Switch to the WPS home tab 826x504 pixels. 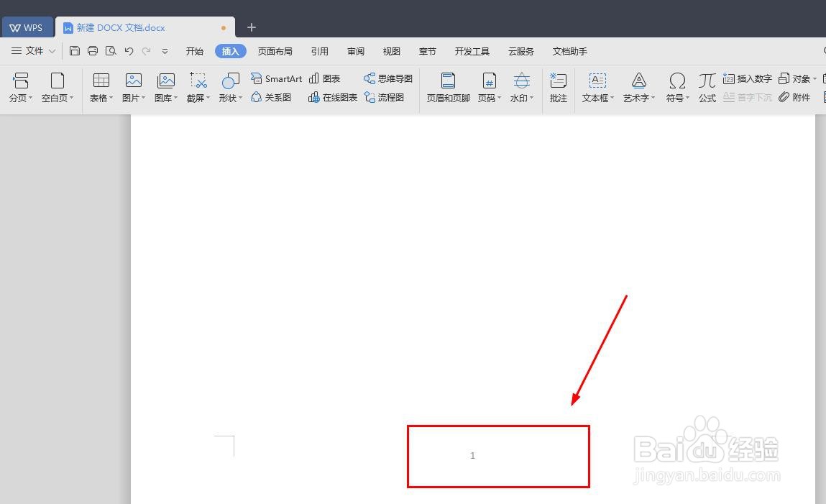27,27
